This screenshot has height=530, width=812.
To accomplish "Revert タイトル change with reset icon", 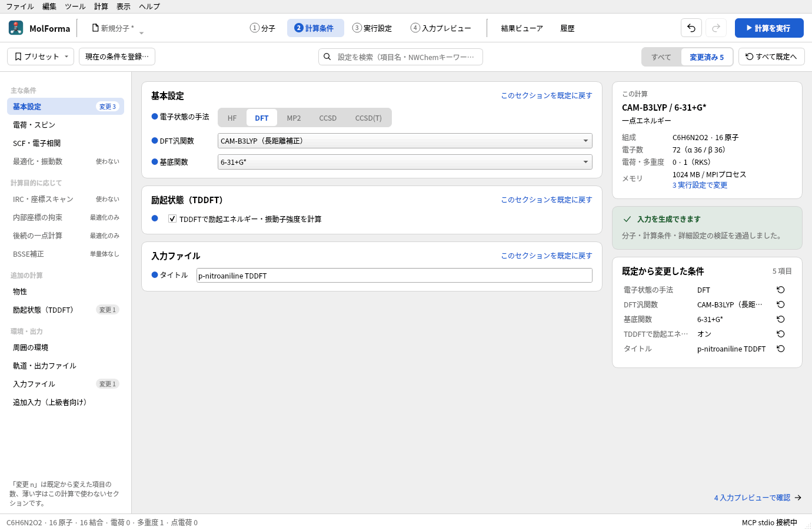I will point(781,349).
